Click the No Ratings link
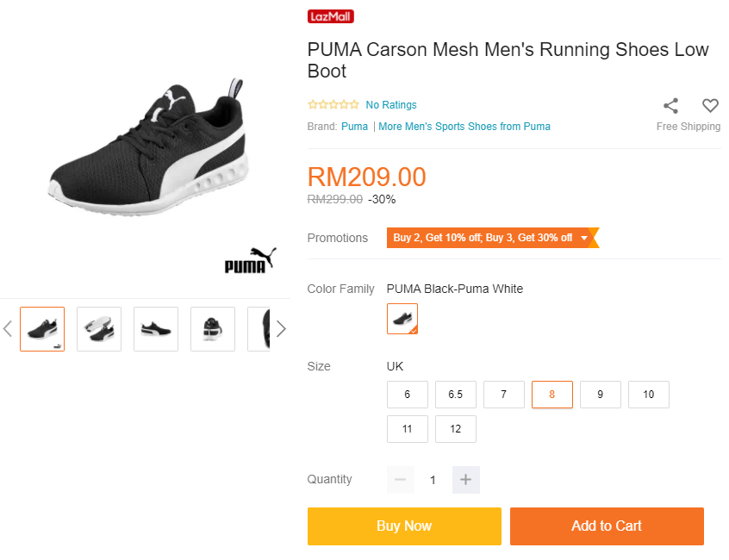The image size is (729, 560). pos(391,105)
